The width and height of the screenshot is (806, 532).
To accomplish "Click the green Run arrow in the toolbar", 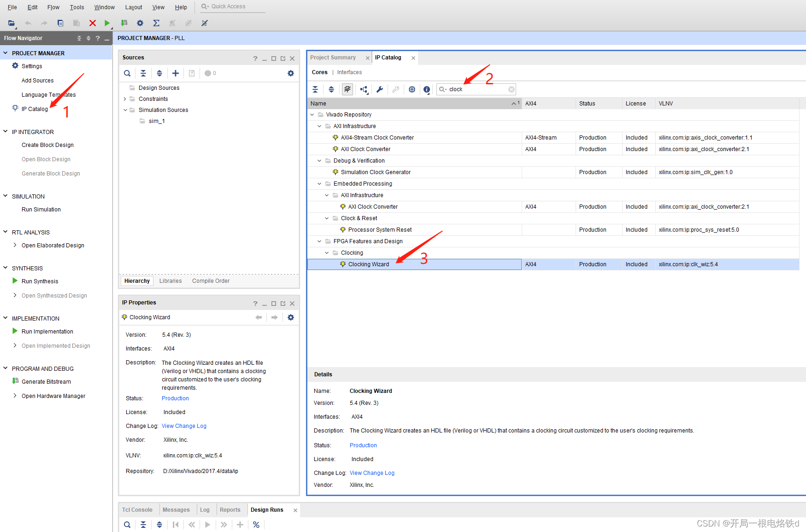I will click(107, 23).
